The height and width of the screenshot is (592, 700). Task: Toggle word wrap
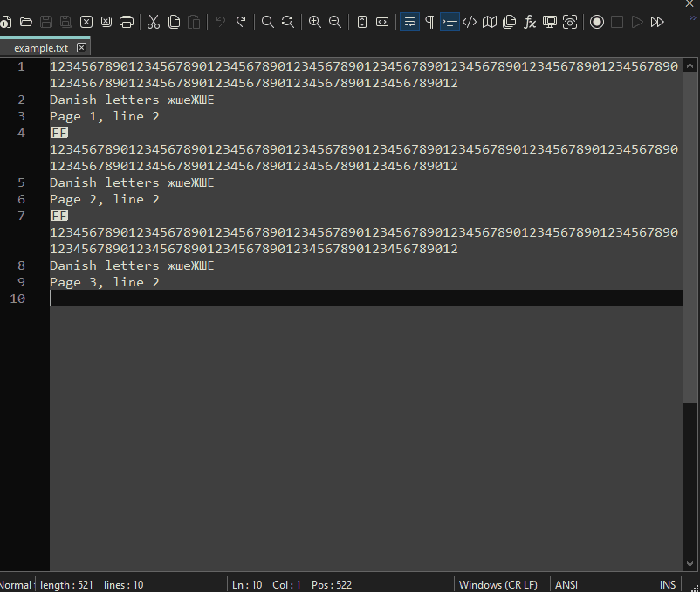[x=410, y=22]
